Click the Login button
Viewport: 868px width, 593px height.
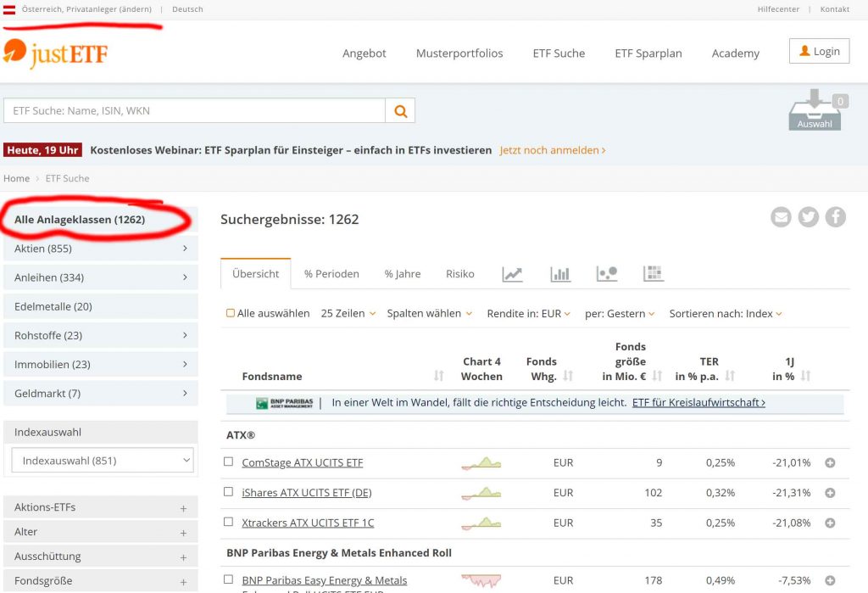(820, 51)
